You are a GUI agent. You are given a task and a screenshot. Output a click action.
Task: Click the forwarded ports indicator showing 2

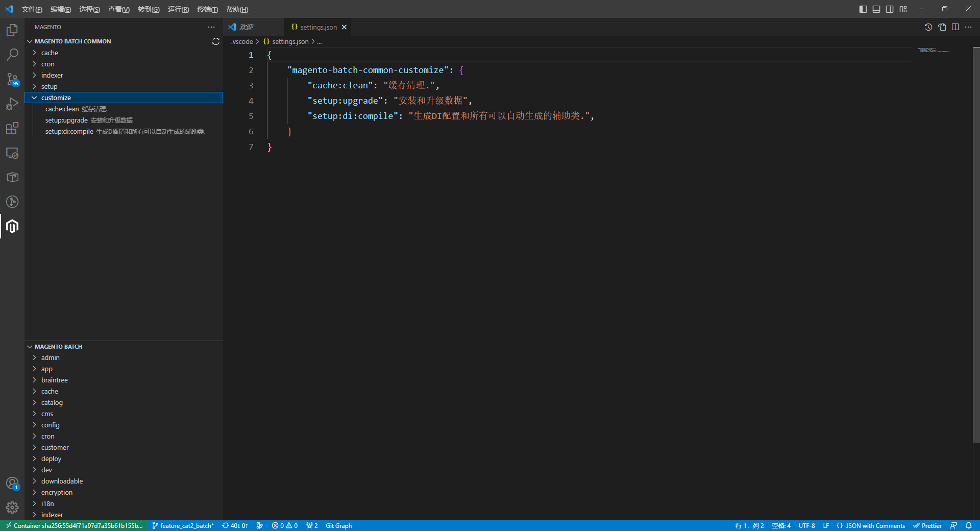tap(312, 525)
